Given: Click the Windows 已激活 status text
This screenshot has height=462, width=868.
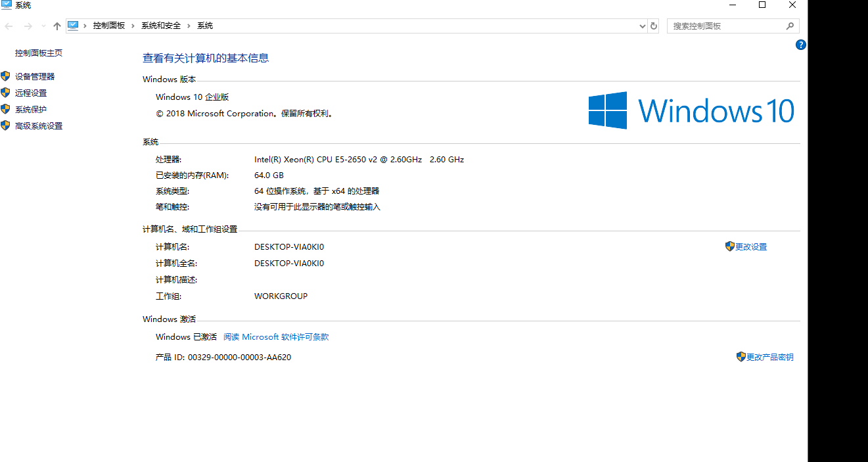Looking at the screenshot, I should 186,337.
